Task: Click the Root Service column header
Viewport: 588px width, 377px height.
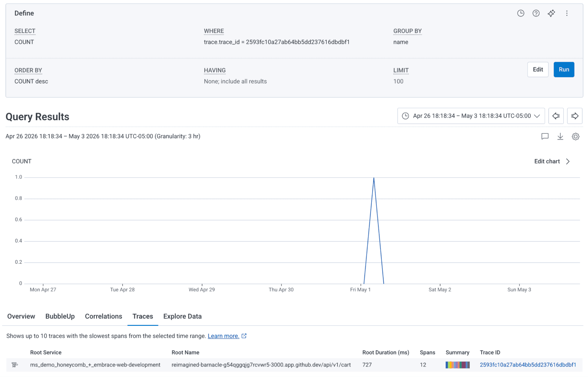Action: click(x=46, y=353)
